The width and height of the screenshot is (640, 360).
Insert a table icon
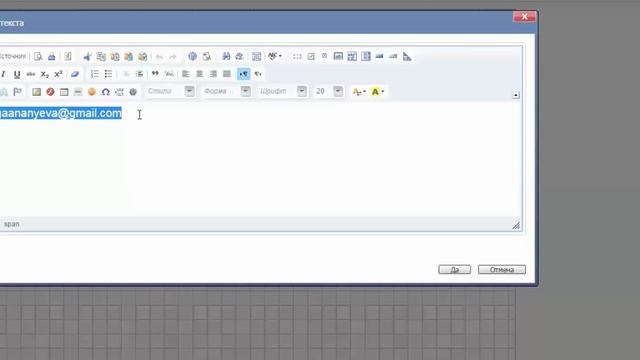pyautogui.click(x=64, y=92)
